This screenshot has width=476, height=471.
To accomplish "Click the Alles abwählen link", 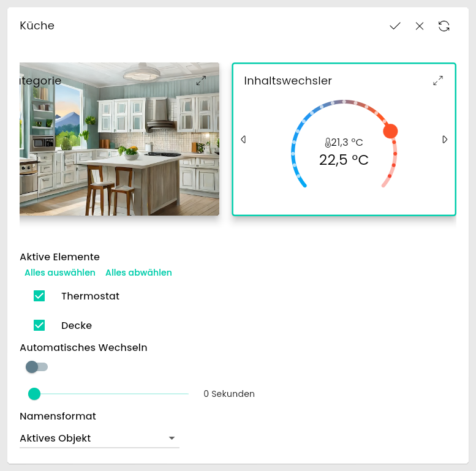I will [138, 273].
